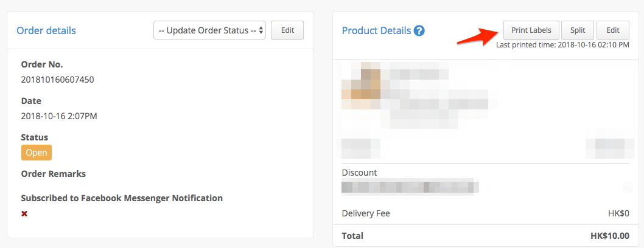644x248 pixels.
Task: Click the orange Open status badge
Action: click(37, 153)
